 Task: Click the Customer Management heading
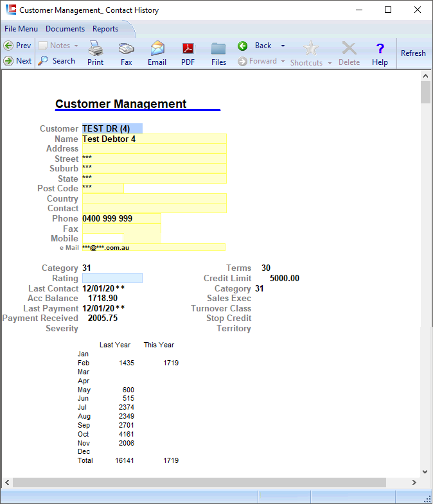(121, 104)
